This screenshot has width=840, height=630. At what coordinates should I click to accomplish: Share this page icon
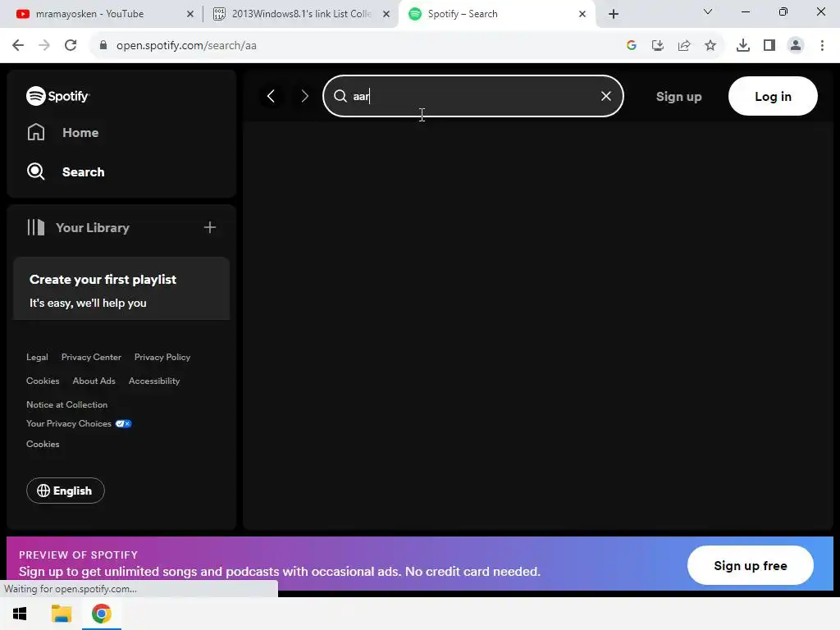(684, 46)
